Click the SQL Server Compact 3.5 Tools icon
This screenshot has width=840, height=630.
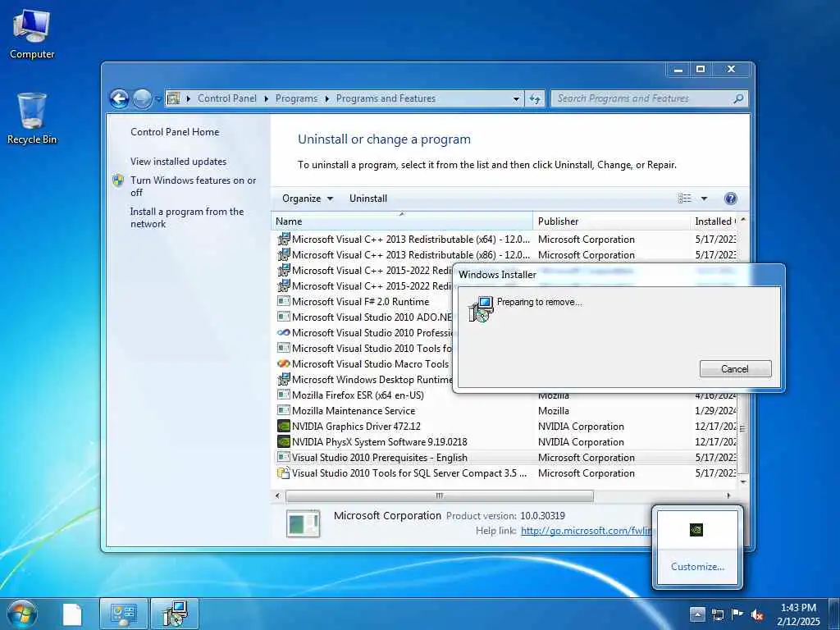283,473
